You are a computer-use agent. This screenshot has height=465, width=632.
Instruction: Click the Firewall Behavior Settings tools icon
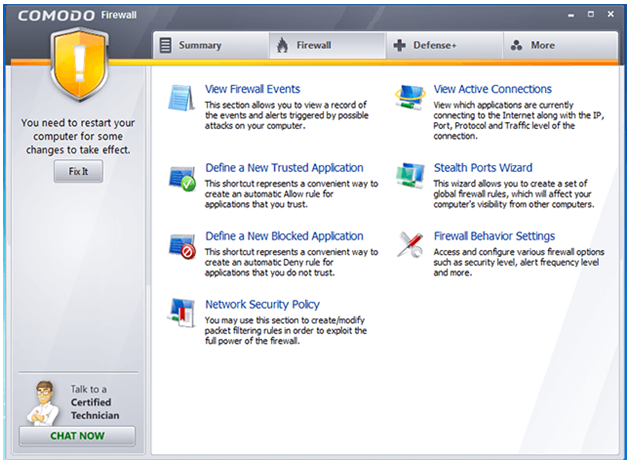pos(410,245)
